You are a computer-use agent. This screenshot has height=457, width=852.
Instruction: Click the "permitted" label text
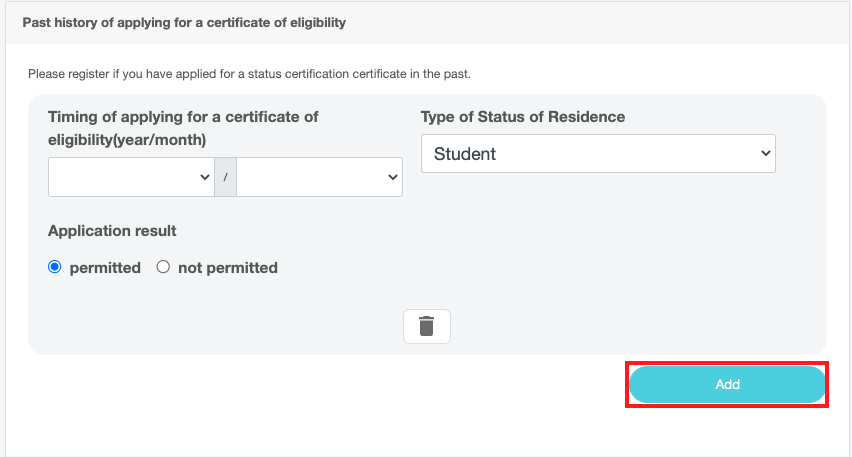[105, 268]
